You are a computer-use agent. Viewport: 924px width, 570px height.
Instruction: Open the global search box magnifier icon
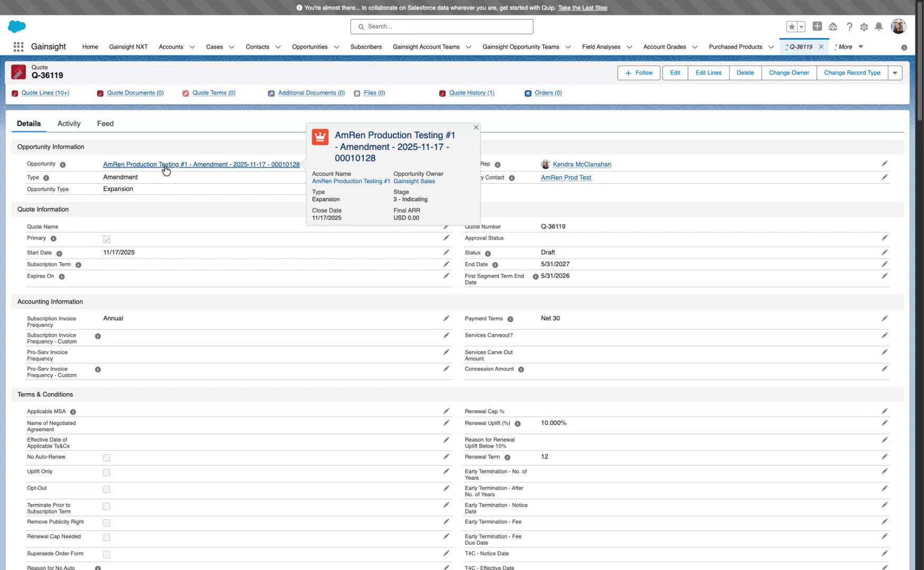361,26
